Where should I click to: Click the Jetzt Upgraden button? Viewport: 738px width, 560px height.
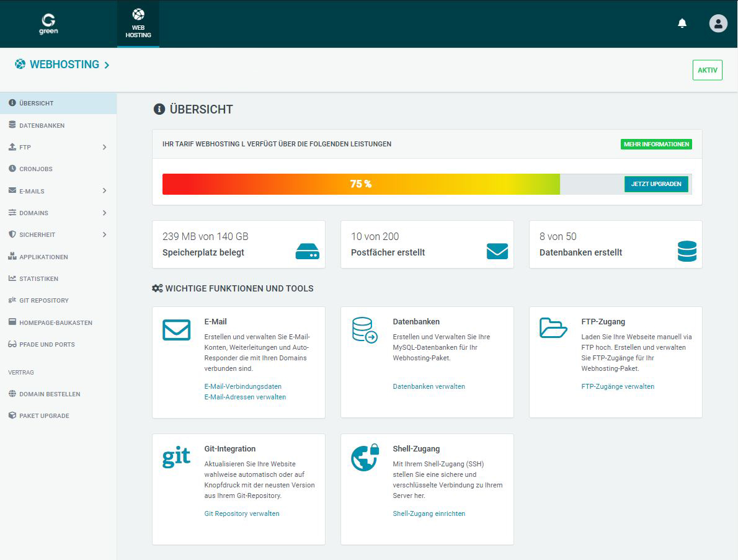[656, 184]
